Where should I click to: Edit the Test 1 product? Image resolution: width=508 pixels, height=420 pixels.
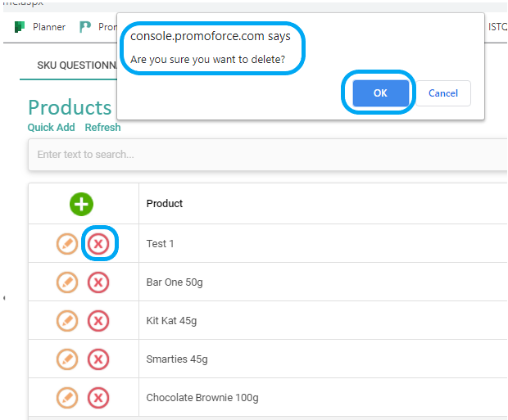coord(67,243)
